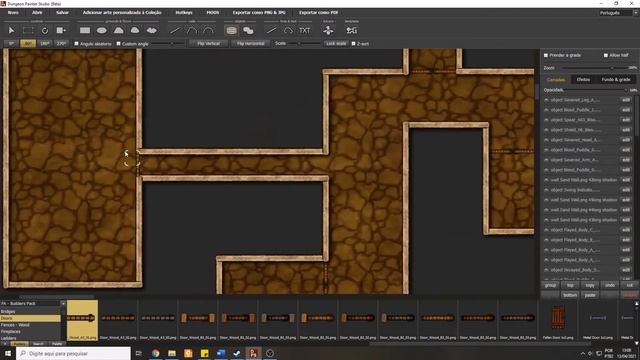Open Microsoft Word from the taskbar
This screenshot has width=640, height=360.
point(221,353)
